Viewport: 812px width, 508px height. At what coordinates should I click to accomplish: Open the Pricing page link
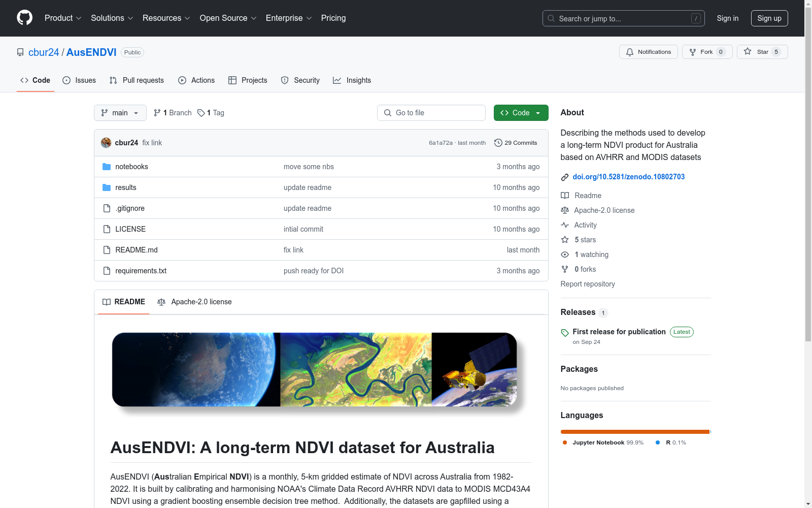coord(333,18)
